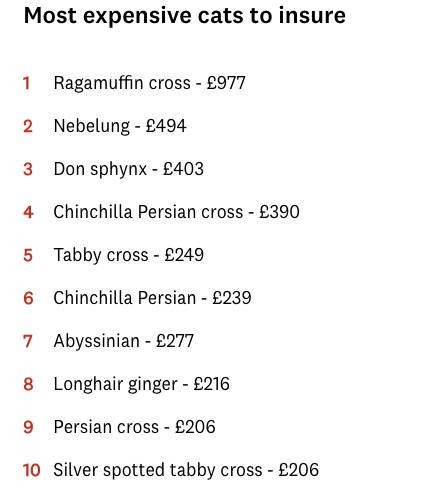Click the red rank number 8
The width and height of the screenshot is (448, 490).
click(x=28, y=384)
